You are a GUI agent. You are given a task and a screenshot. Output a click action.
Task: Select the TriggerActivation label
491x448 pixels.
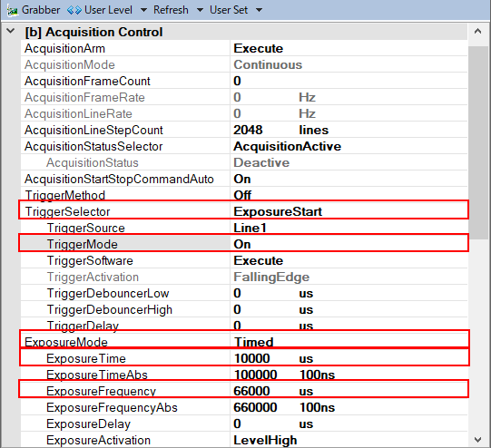(93, 277)
